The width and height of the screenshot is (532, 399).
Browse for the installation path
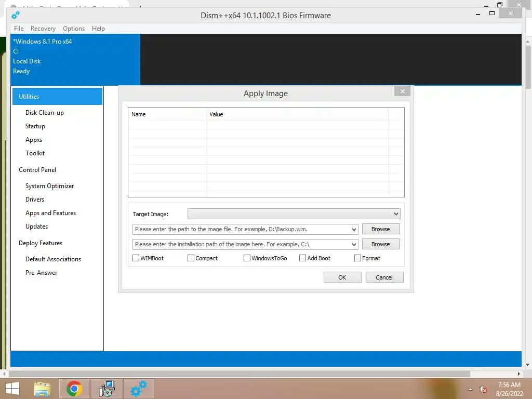pos(381,244)
